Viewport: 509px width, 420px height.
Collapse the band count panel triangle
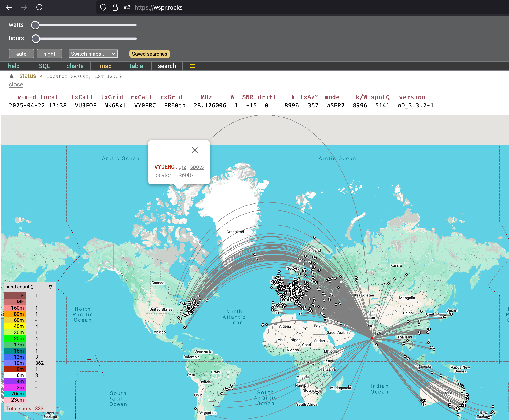click(50, 287)
